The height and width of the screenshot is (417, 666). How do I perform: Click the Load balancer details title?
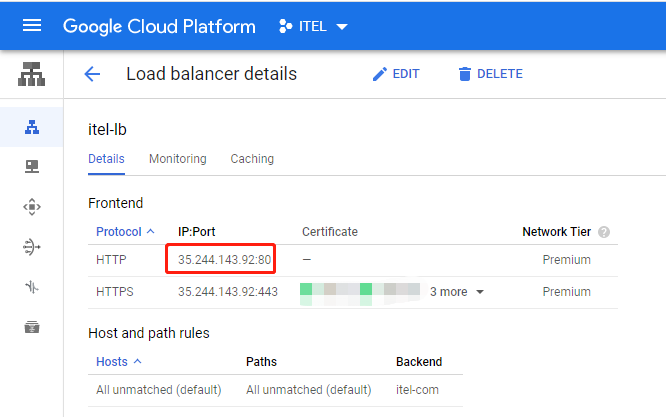tap(211, 74)
